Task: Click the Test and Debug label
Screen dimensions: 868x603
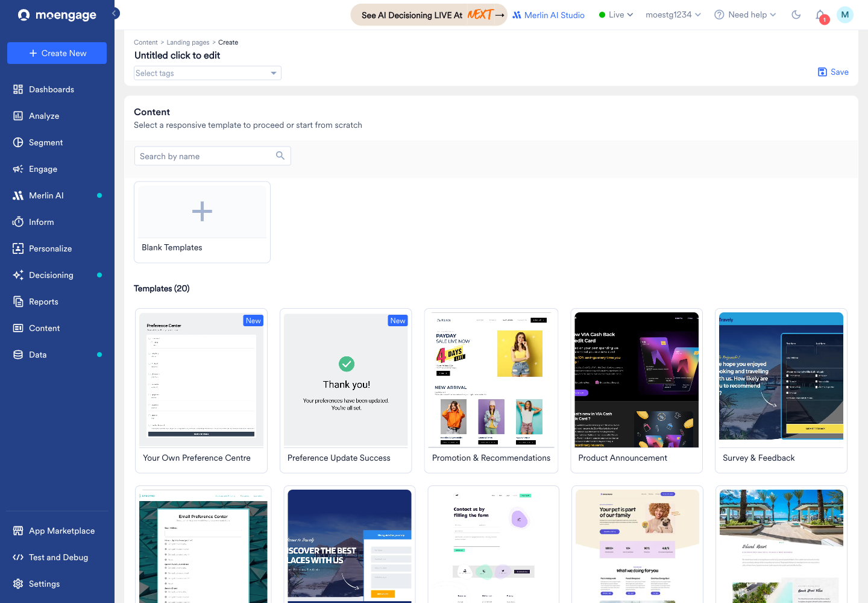Action: 58,557
